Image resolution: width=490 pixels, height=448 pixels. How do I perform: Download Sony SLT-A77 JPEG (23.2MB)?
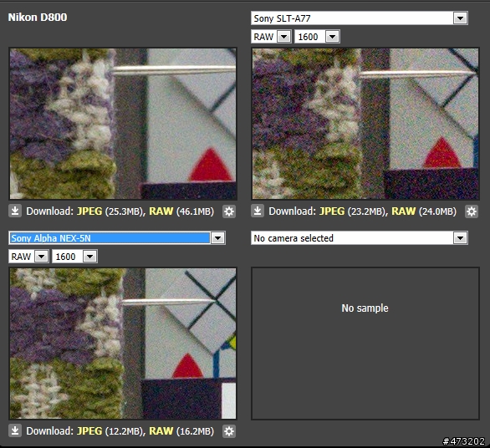[x=332, y=211]
